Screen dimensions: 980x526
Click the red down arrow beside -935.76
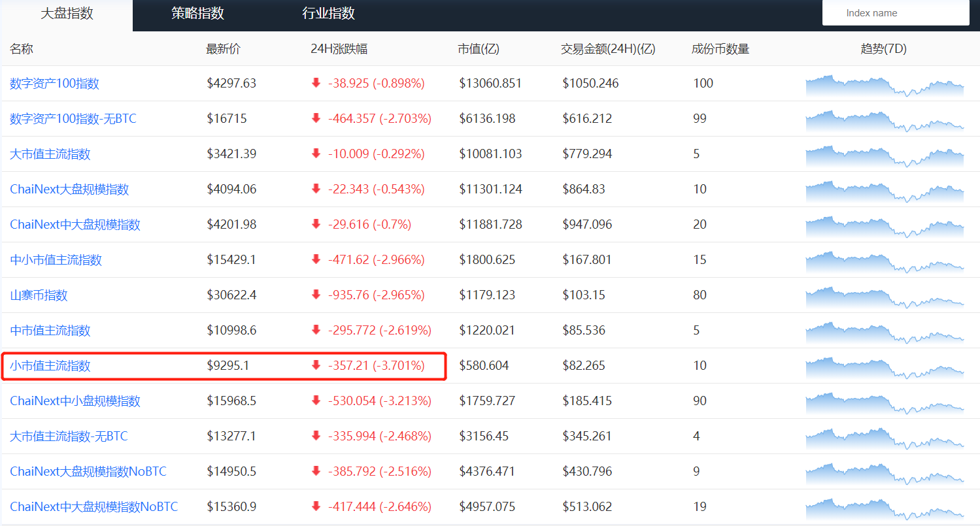click(x=316, y=295)
